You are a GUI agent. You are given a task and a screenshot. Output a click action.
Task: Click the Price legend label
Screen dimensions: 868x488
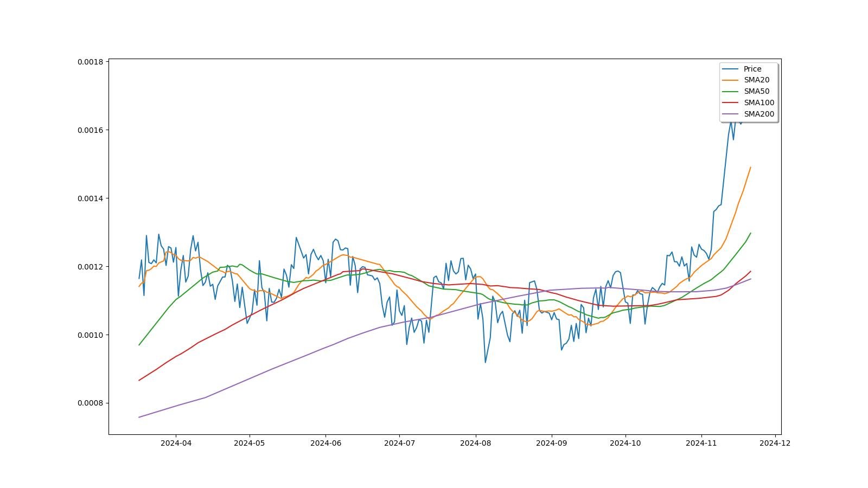point(752,69)
